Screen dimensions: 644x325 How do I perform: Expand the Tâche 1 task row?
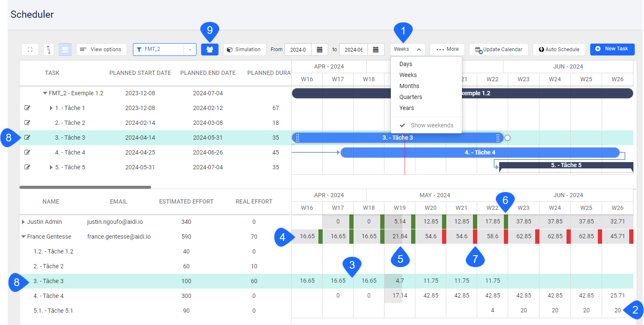pyautogui.click(x=51, y=107)
